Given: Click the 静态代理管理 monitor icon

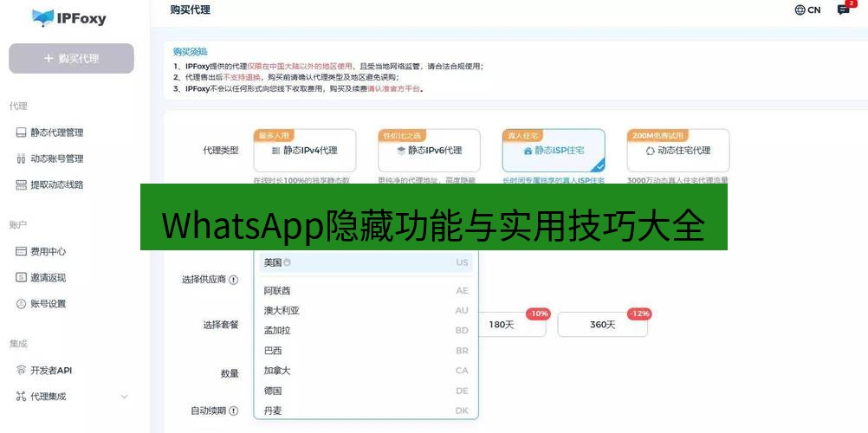Looking at the screenshot, I should pos(21,132).
